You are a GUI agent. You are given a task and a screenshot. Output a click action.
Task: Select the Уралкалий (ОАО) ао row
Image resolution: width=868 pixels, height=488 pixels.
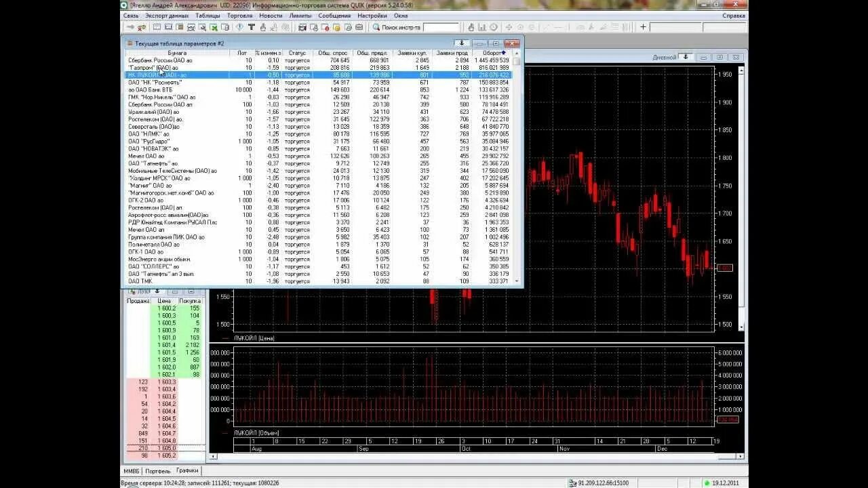click(x=319, y=112)
